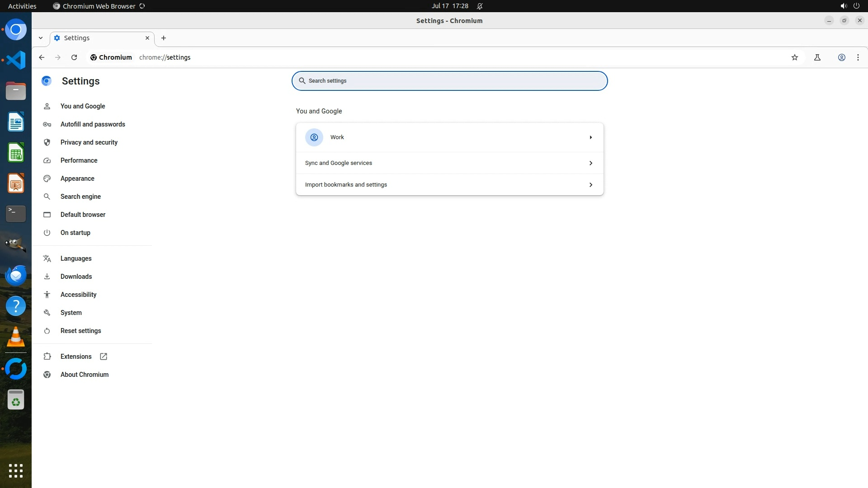Open About Chromium page
Screen dimensions: 868x488
85,375
